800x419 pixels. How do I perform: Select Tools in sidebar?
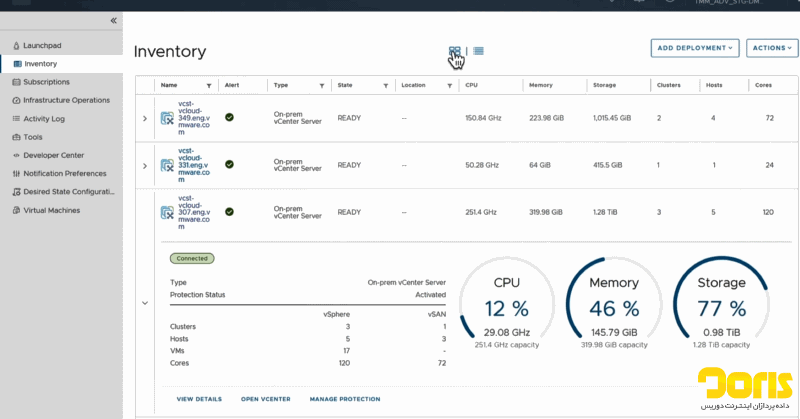click(33, 137)
